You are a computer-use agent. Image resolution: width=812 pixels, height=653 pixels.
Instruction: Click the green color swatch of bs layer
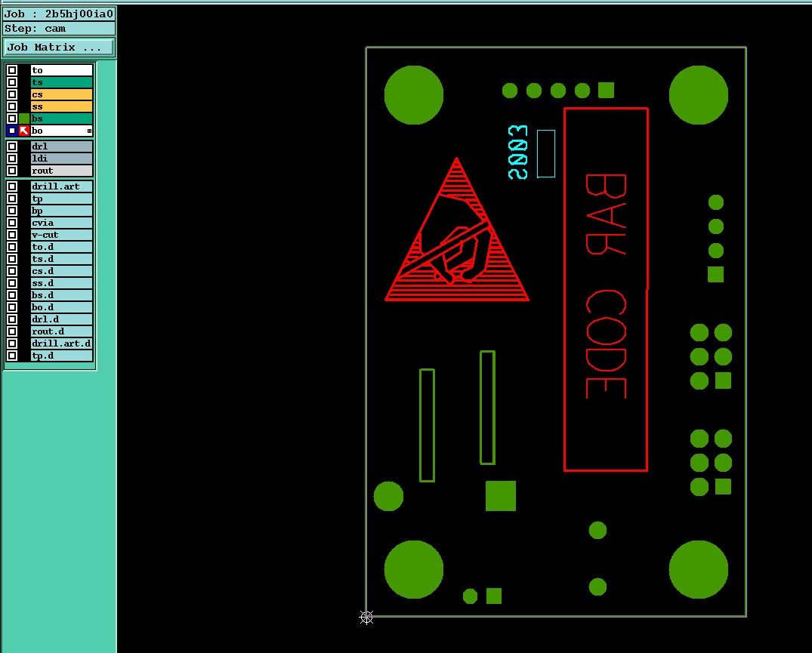24,119
